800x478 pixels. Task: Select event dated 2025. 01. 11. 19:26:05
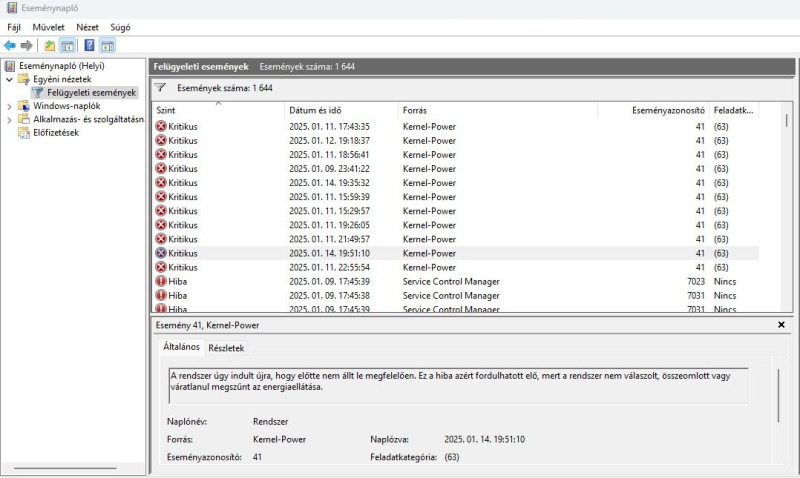(x=456, y=225)
